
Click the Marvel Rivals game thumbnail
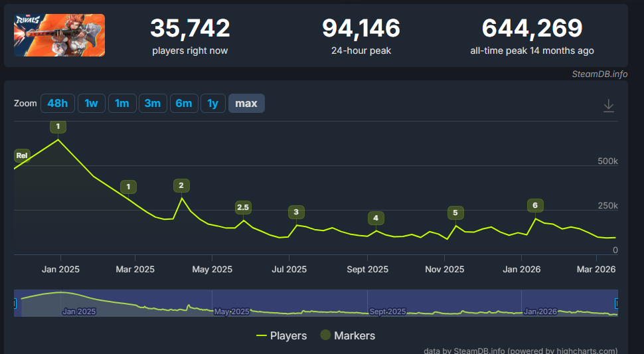pyautogui.click(x=59, y=35)
